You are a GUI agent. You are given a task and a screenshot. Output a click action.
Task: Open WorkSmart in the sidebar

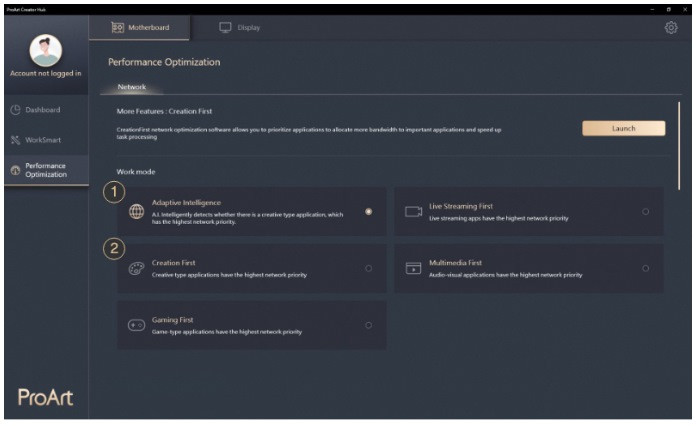pos(46,140)
